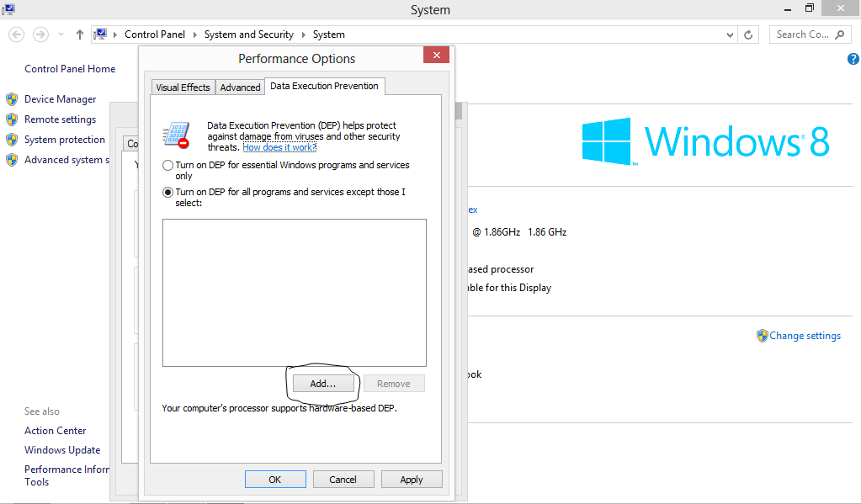
Task: Click the '1.86 GHz' processor speed text
Action: [x=547, y=232]
